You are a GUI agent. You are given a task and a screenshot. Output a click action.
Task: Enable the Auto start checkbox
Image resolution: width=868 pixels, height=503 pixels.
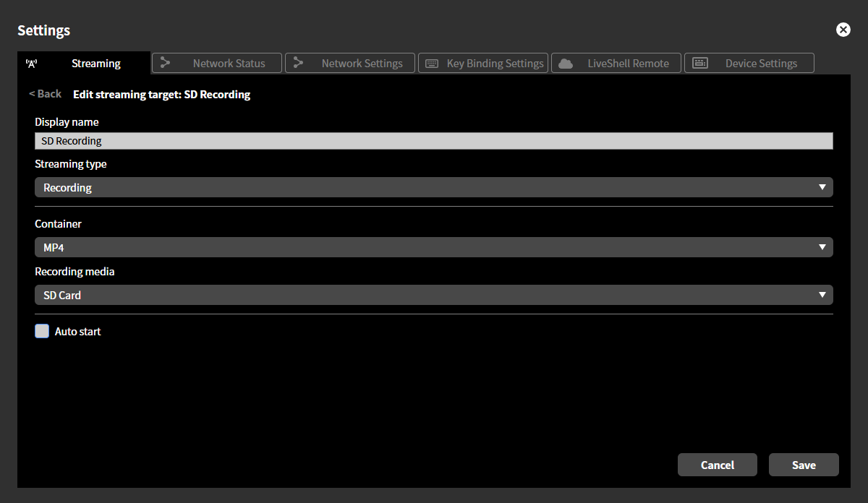tap(42, 331)
